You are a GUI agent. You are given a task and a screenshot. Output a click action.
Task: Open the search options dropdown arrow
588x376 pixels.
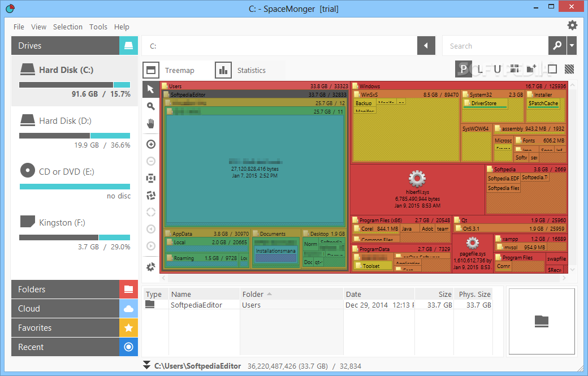pos(572,46)
